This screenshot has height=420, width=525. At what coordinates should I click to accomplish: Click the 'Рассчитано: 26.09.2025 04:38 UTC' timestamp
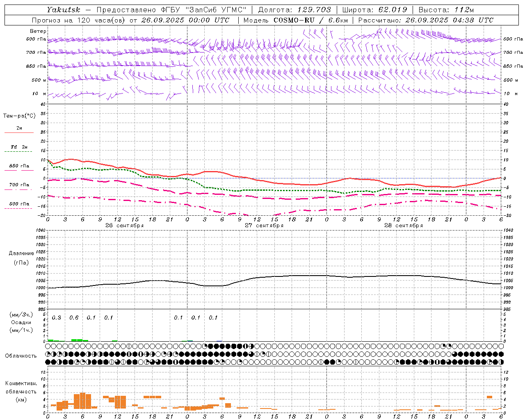[426, 20]
